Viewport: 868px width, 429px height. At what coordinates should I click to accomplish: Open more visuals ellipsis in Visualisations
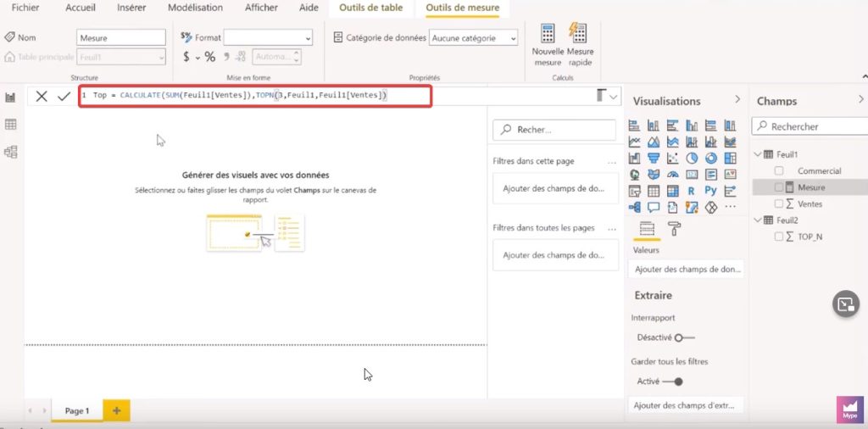point(730,208)
